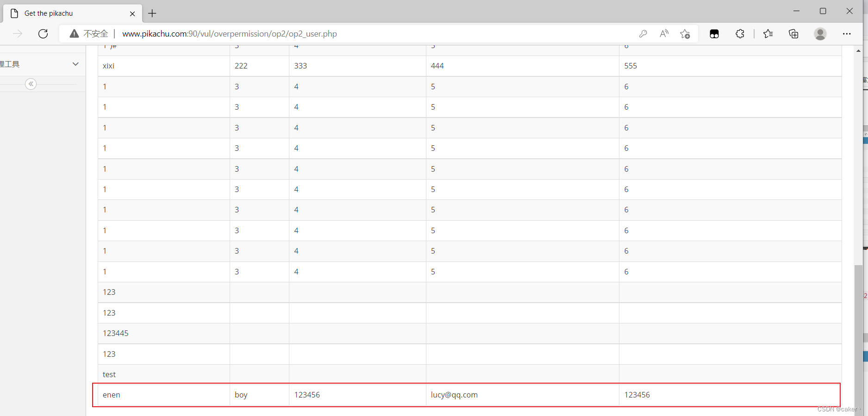Image resolution: width=868 pixels, height=416 pixels.
Task: Click the 不安全 security label
Action: (96, 34)
